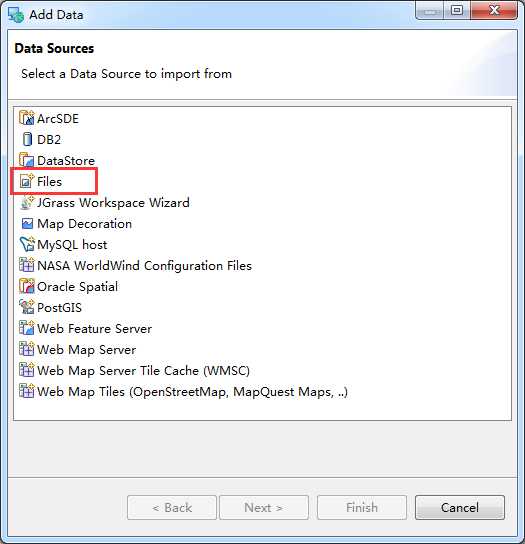Click the JGrass Workspace Wizard icon
The height and width of the screenshot is (544, 525).
27,202
